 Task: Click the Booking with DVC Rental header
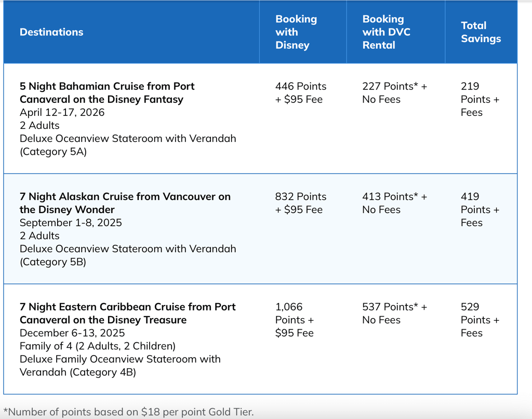[x=386, y=32]
